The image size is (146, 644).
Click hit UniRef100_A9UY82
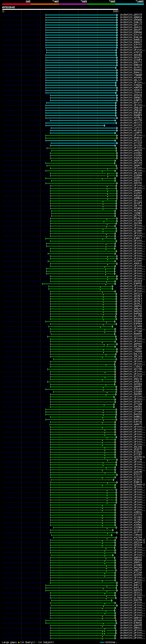[131, 183]
